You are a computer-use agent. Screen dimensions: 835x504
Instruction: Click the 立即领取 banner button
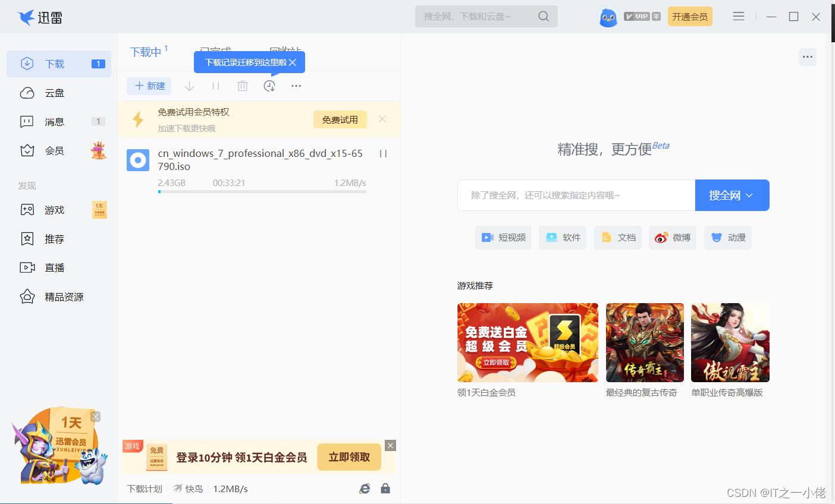point(349,457)
